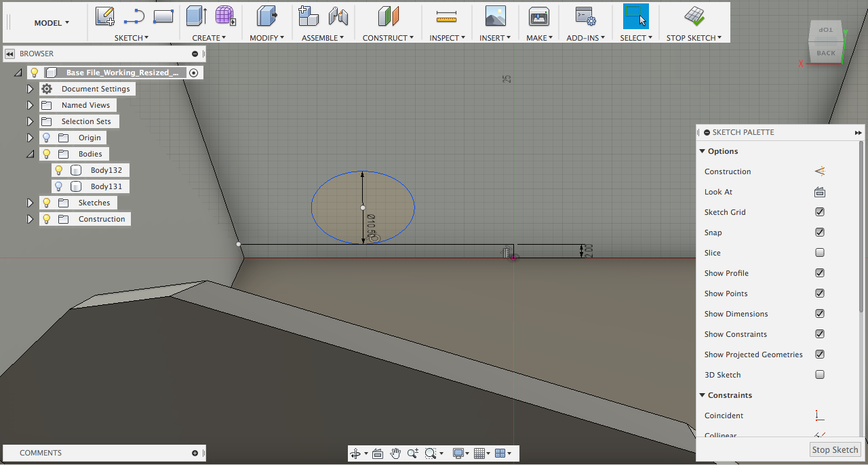This screenshot has height=465, width=868.
Task: Collapse the Bodies tree node
Action: click(x=30, y=154)
